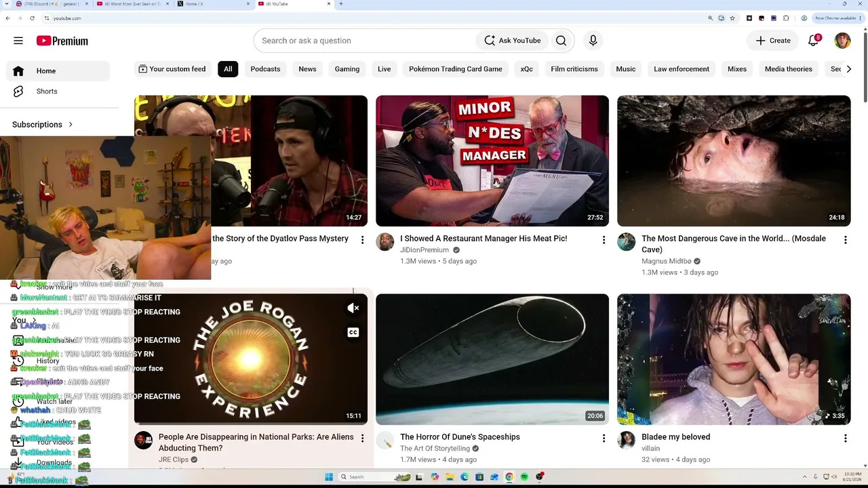Open the Windows Start menu
This screenshot has height=488, width=868.
point(329,477)
